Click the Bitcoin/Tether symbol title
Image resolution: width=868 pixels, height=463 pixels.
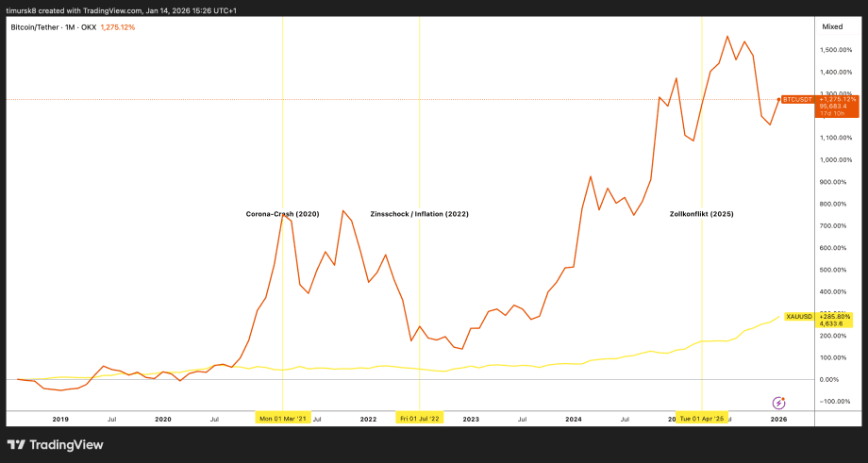click(36, 27)
